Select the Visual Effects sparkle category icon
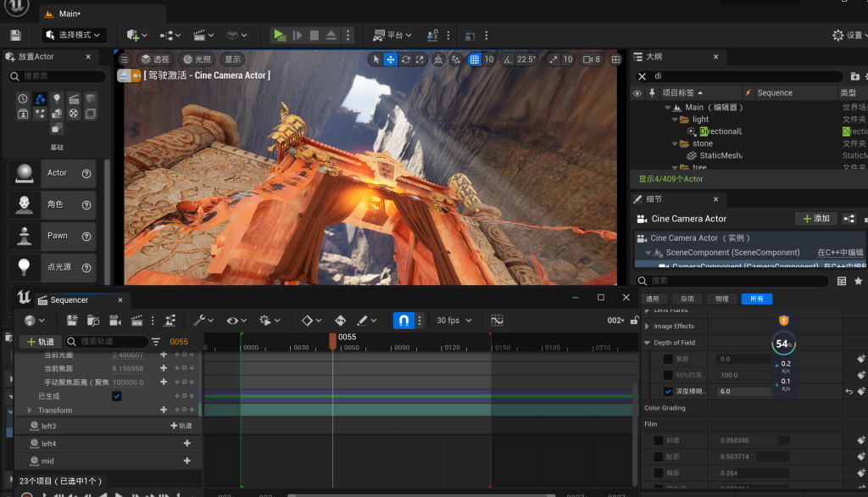This screenshot has width=868, height=497. [x=40, y=114]
